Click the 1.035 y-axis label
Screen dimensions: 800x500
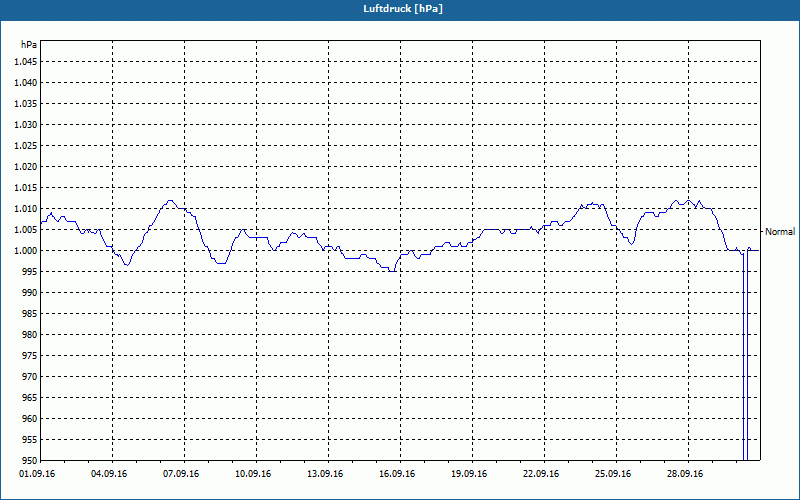tap(26, 104)
